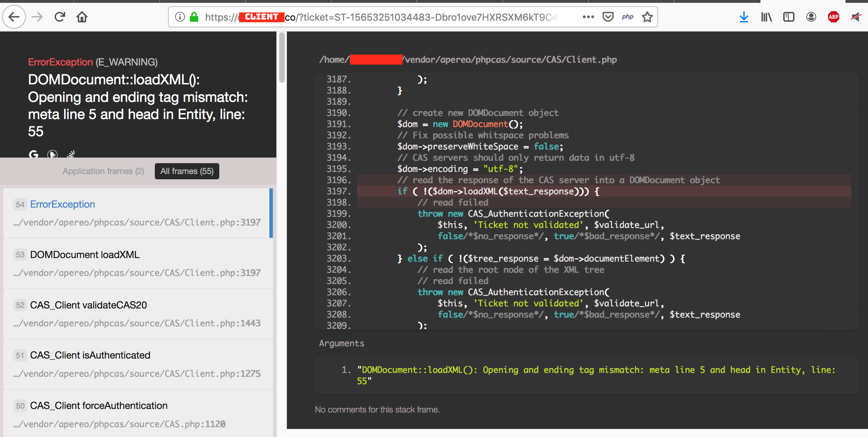The image size is (868, 437).
Task: Save the page to Pocket
Action: coord(608,17)
